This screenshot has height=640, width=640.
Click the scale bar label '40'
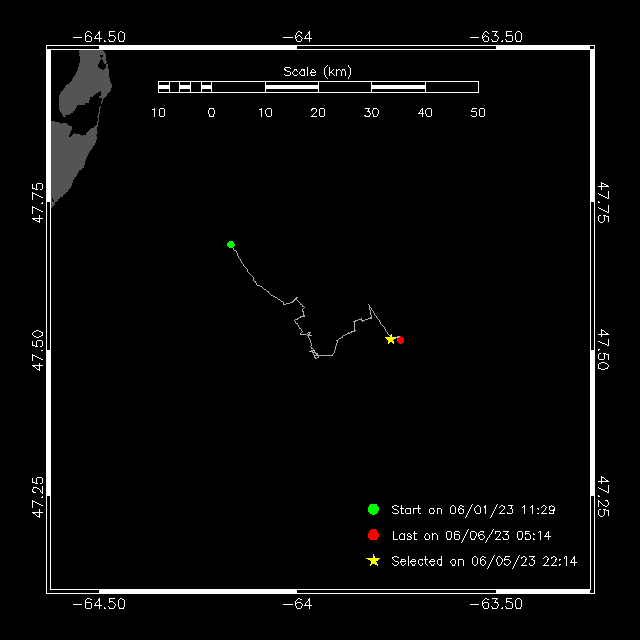click(x=425, y=113)
